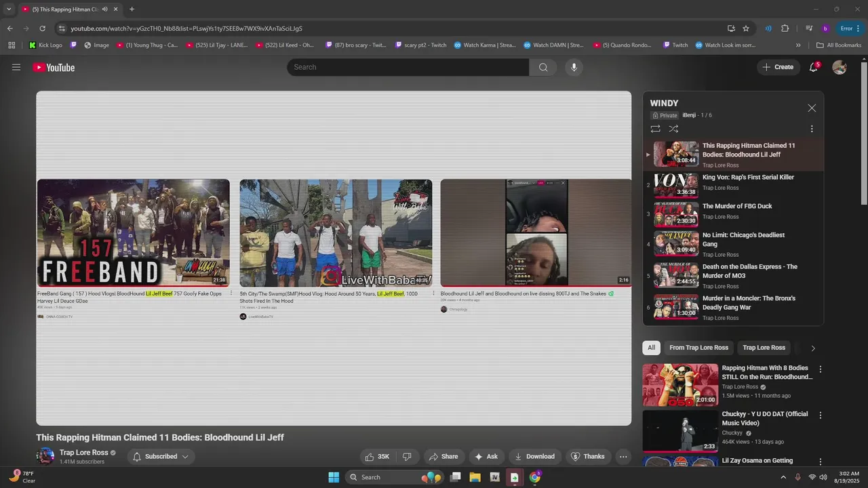Click the Create button

click(778, 67)
